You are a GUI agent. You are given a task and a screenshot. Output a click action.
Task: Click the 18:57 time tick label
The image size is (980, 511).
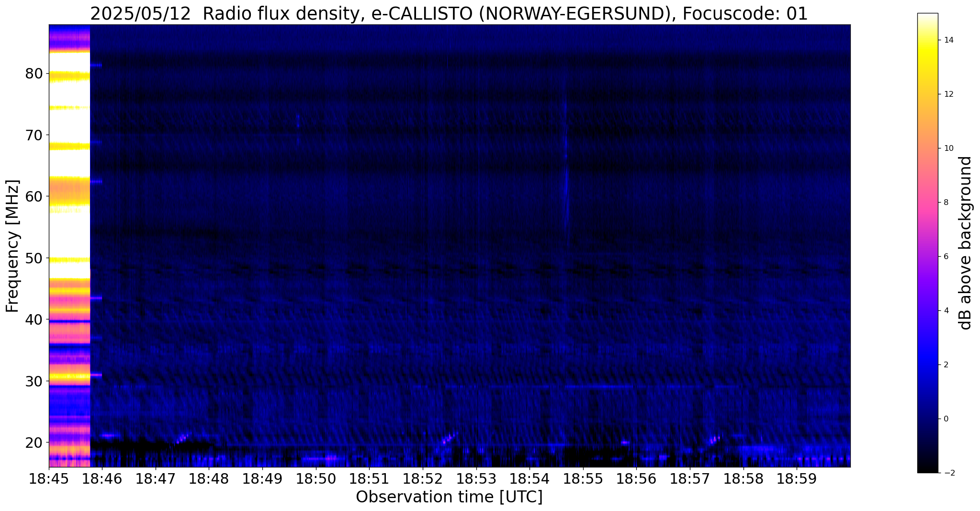(x=690, y=478)
